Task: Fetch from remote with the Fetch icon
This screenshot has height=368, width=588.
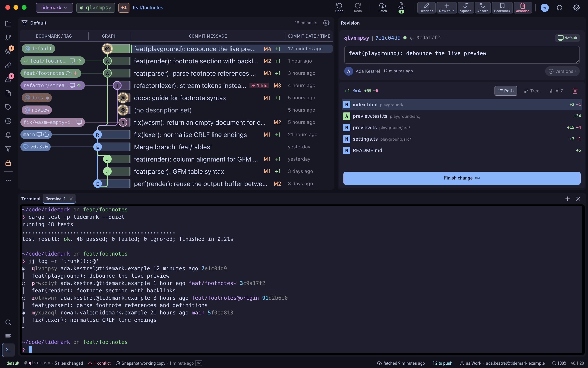Action: [382, 8]
